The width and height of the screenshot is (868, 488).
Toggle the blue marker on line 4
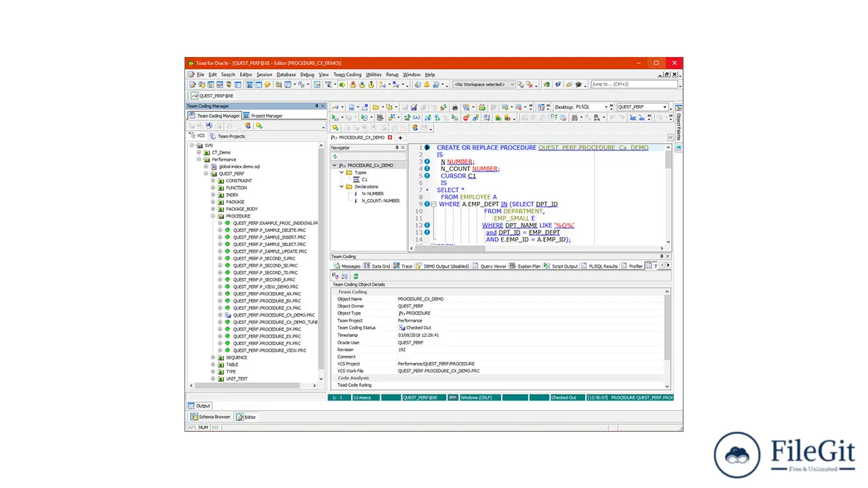tap(427, 168)
